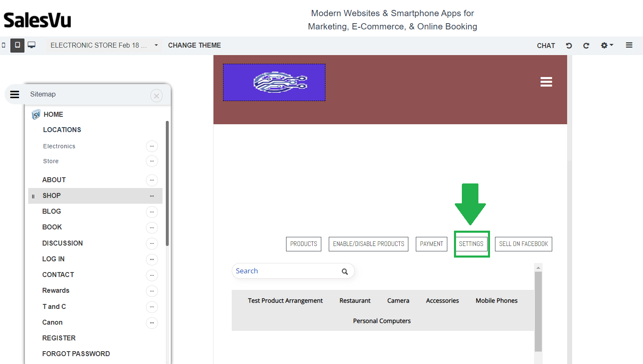The image size is (643, 364).
Task: Open the top-right hamburger menu
Action: (x=629, y=45)
